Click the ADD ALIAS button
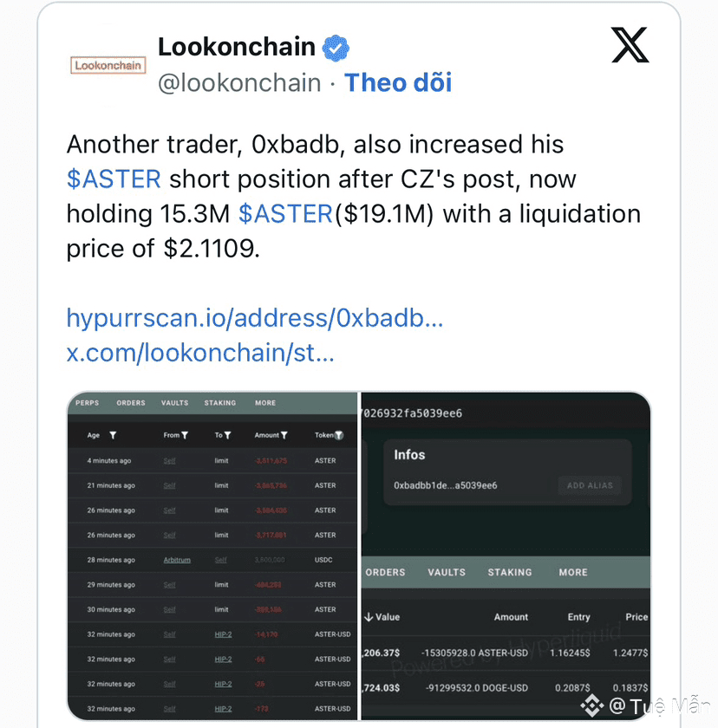This screenshot has height=728, width=718. coord(590,485)
